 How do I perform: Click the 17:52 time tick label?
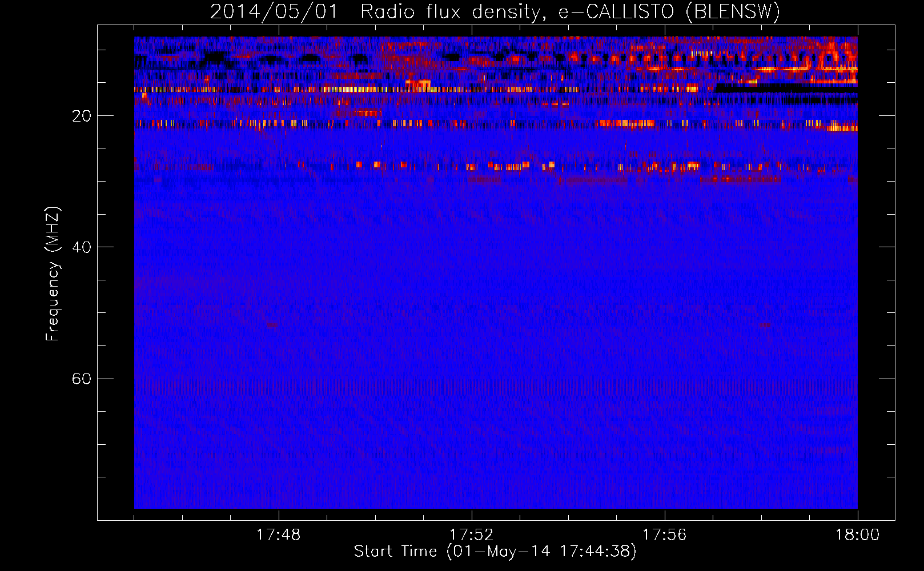(472, 535)
